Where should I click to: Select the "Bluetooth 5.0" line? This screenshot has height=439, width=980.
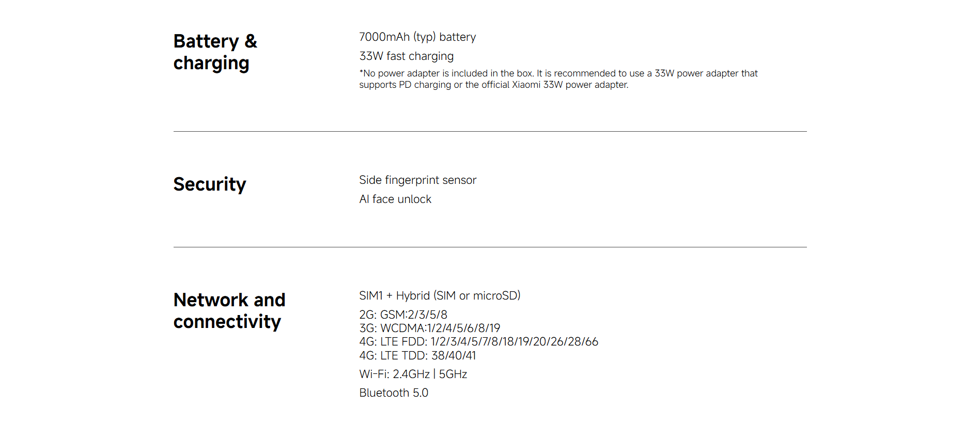coord(394,393)
